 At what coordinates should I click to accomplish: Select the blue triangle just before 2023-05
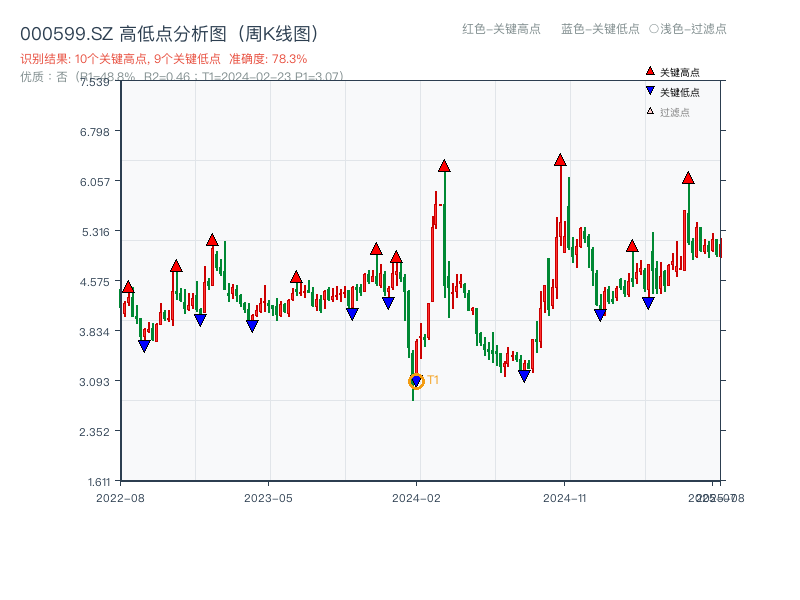coord(252,326)
